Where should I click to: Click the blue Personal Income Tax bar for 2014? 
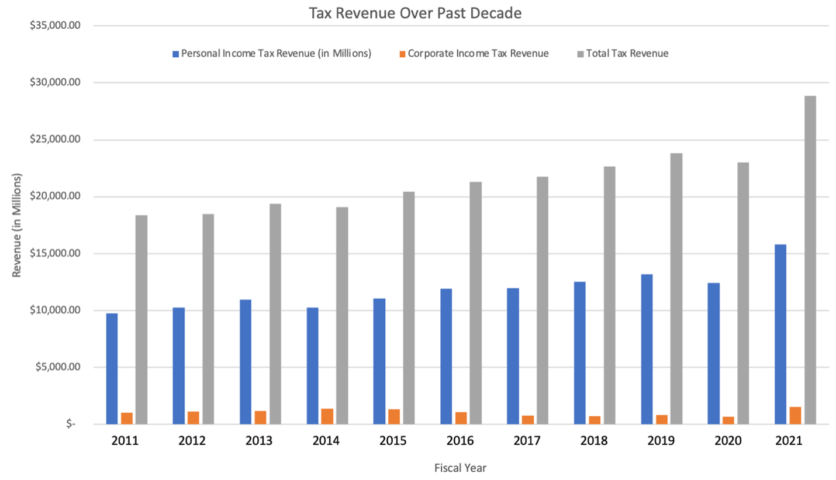click(312, 365)
